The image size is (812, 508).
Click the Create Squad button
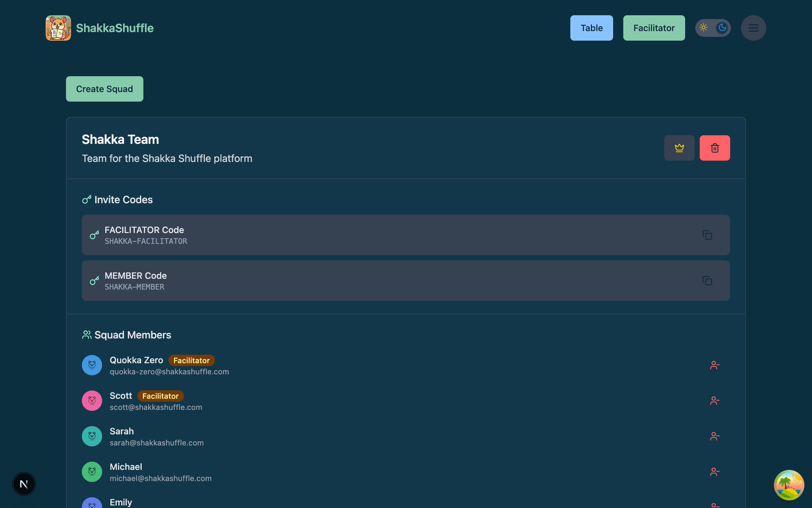[x=104, y=88]
